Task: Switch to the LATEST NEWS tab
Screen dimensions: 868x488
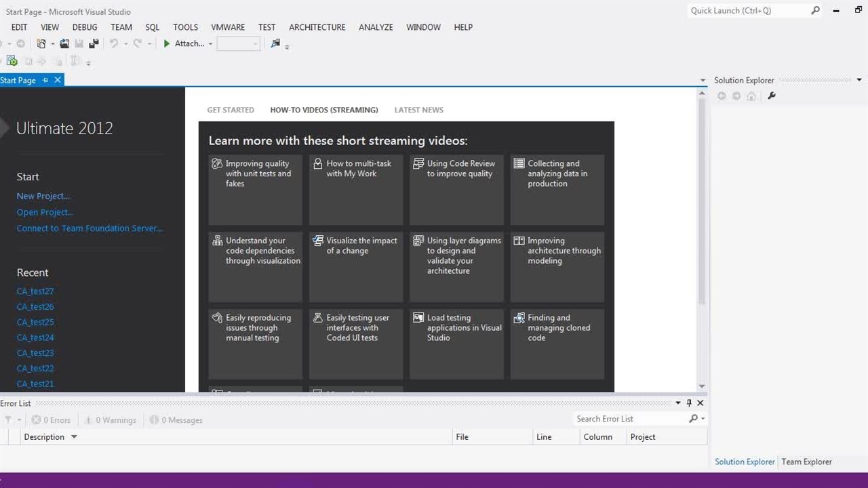Action: 418,110
